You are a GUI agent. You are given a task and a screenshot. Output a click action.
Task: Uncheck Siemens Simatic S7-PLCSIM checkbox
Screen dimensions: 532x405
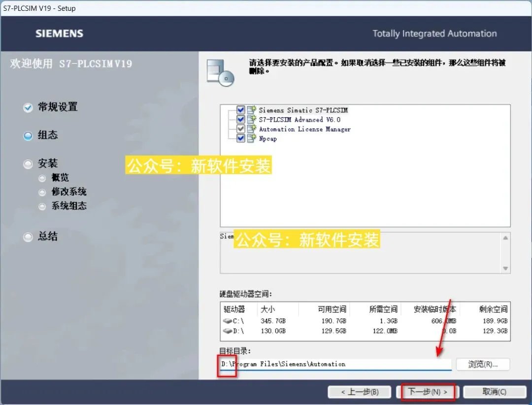(240, 110)
